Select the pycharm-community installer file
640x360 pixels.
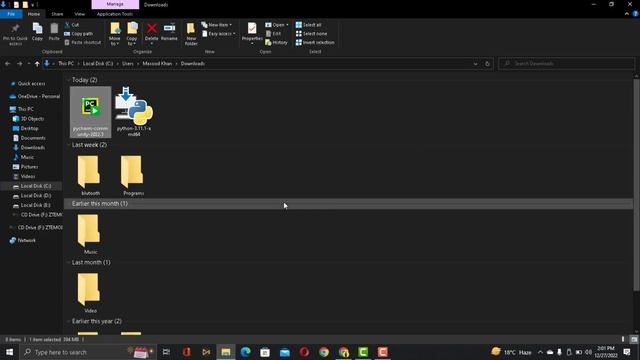(90, 112)
